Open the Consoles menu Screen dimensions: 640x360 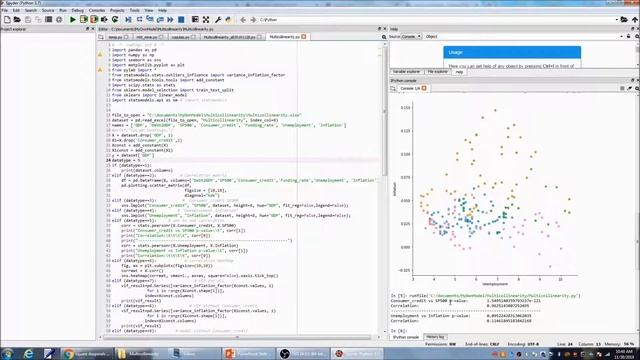[x=97, y=10]
